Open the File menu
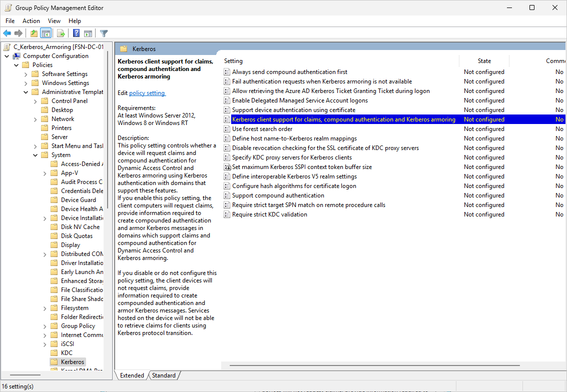The width and height of the screenshot is (567, 392). 10,21
